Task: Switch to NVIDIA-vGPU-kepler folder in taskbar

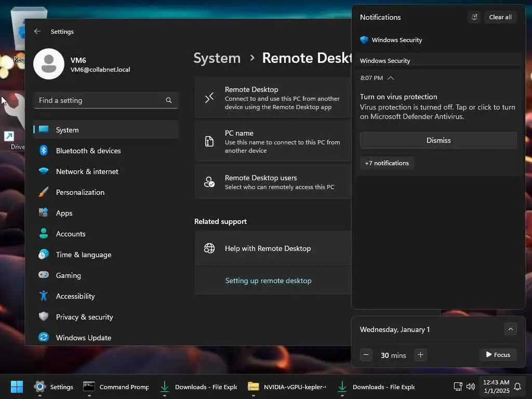Action: 287,387
